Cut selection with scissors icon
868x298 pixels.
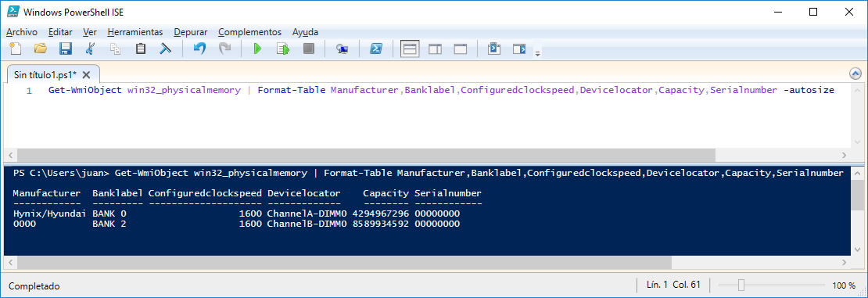90,48
